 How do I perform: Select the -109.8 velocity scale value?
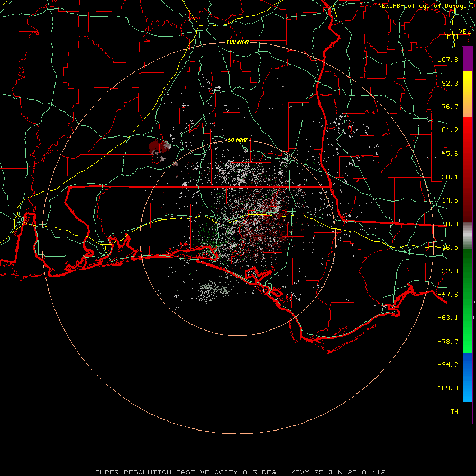point(446,388)
